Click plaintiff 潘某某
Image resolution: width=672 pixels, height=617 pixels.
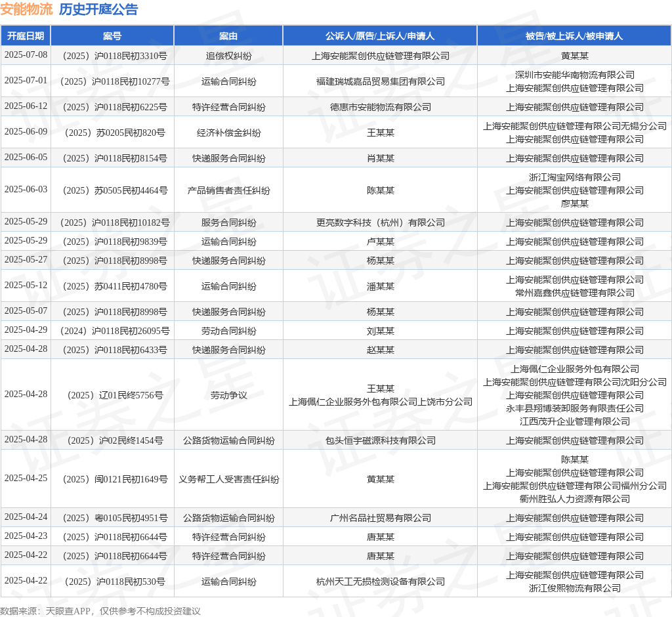tap(381, 286)
